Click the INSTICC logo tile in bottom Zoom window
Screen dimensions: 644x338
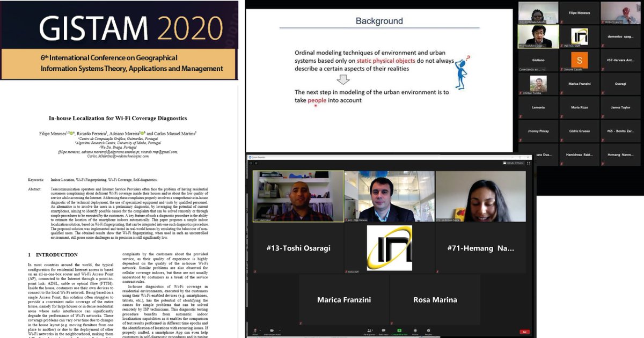(x=389, y=248)
